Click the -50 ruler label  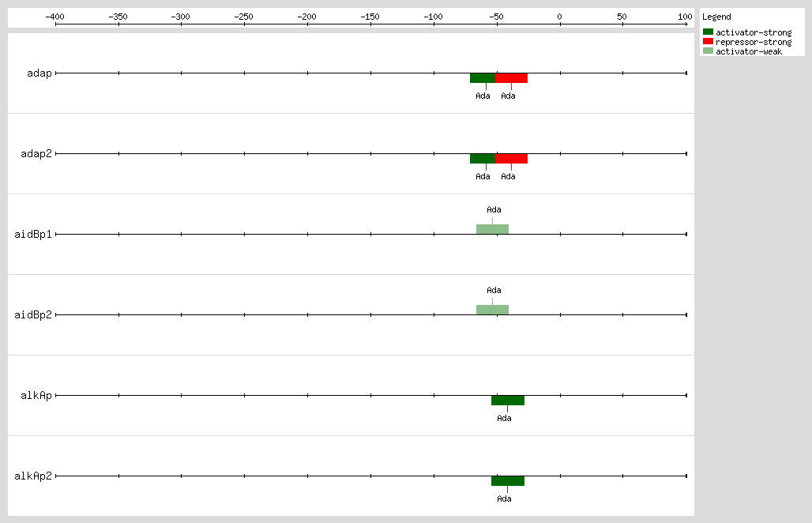tap(497, 17)
